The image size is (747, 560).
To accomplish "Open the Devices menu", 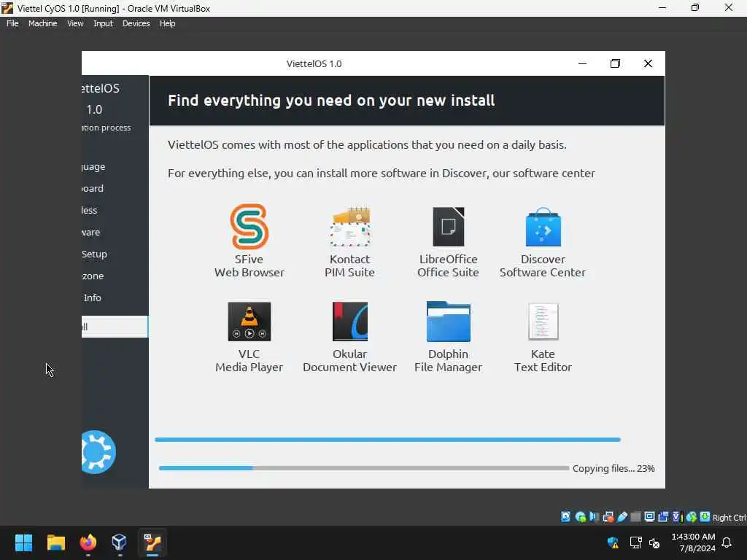I will click(x=136, y=23).
